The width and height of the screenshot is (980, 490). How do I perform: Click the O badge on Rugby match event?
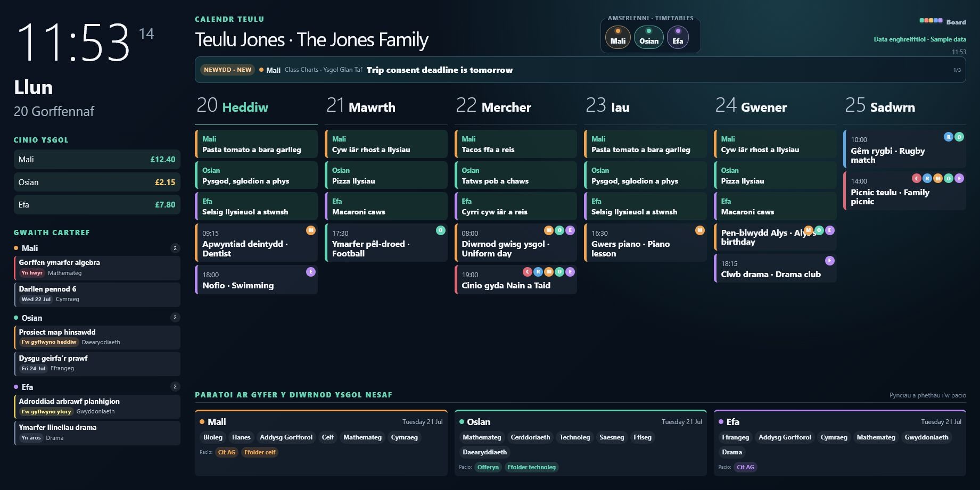click(959, 137)
